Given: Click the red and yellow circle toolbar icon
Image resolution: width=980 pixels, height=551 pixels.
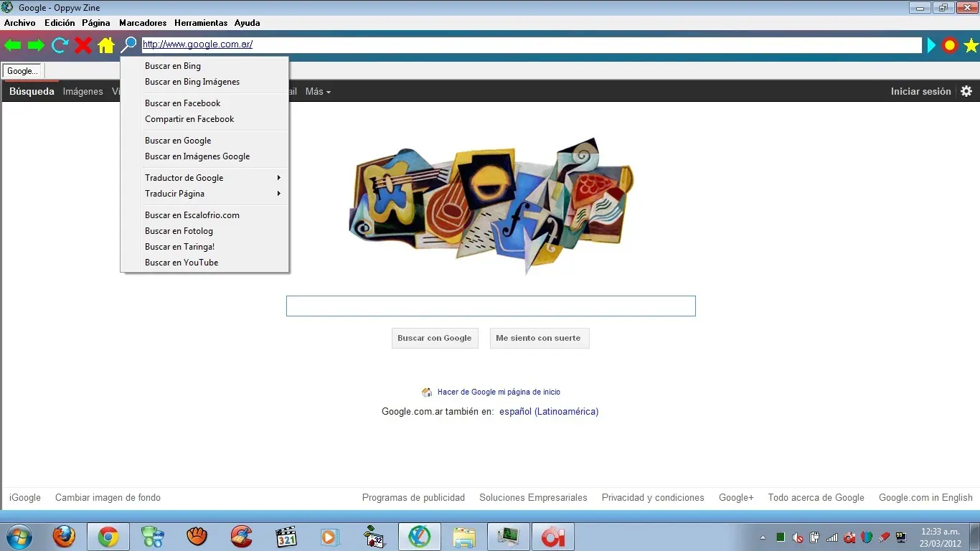Looking at the screenshot, I should tap(950, 46).
